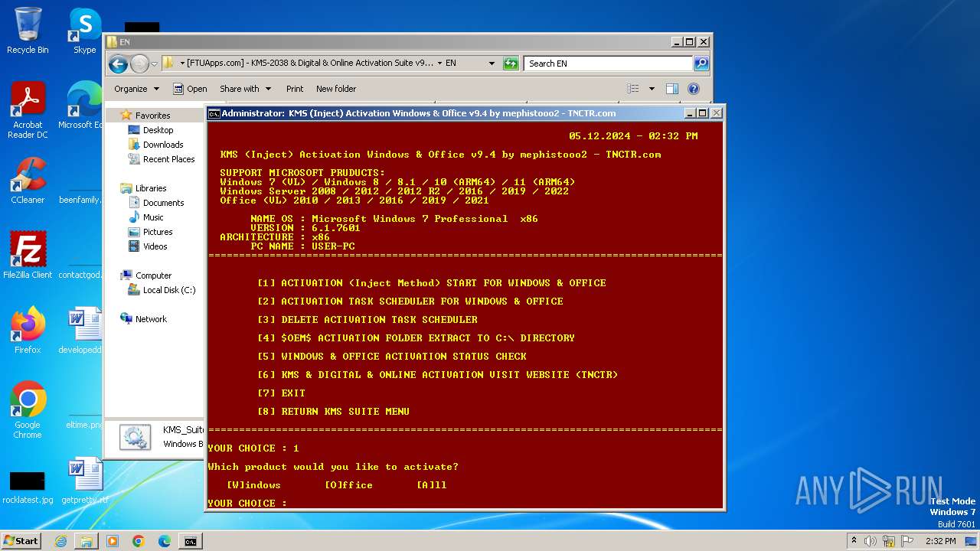Open the Recycle Bin desktop icon
Viewport: 980px width, 551px height.
[x=28, y=31]
